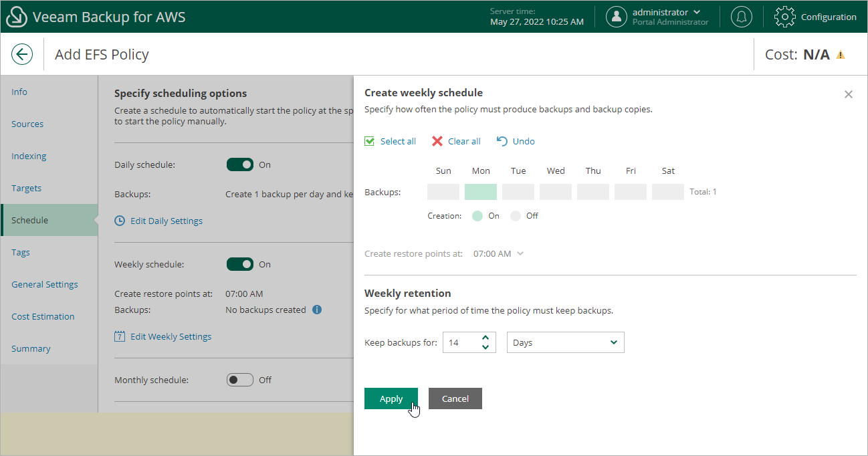Toggle Thursday backup cell

[593, 192]
